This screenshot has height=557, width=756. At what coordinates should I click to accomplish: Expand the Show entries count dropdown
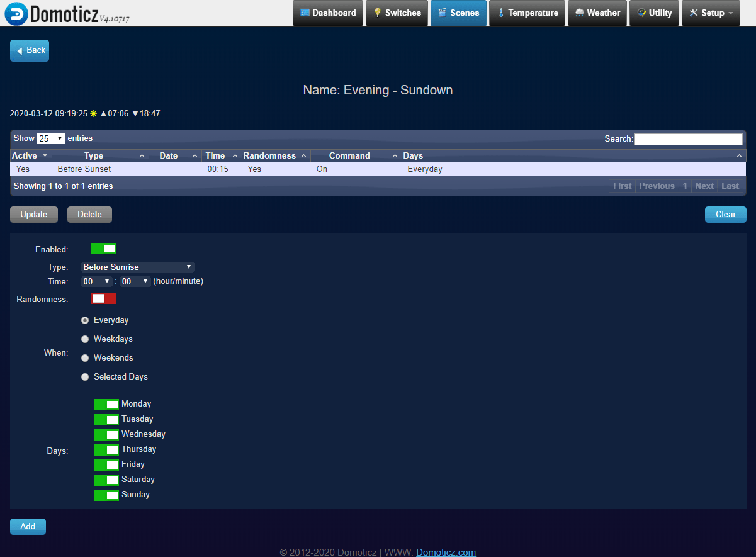tap(51, 138)
